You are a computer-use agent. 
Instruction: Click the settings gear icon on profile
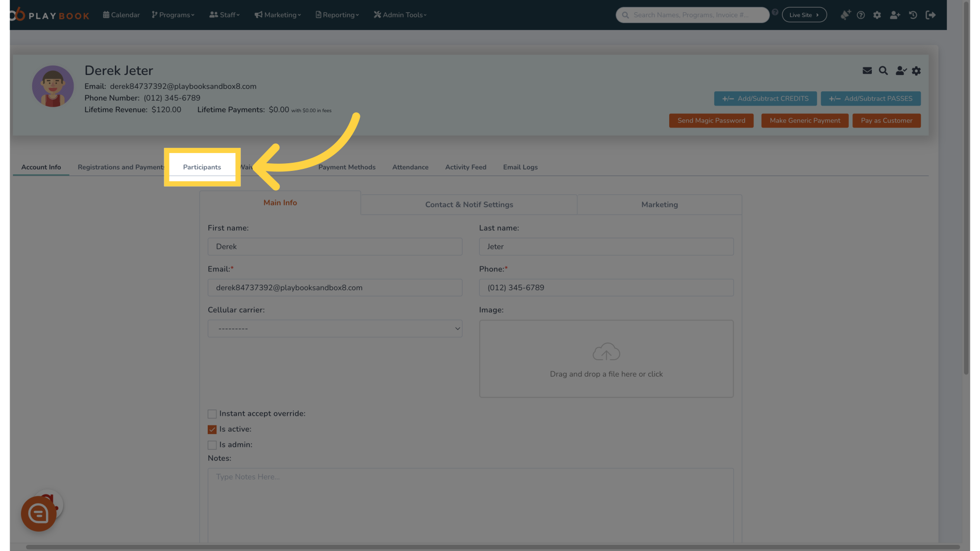917,70
